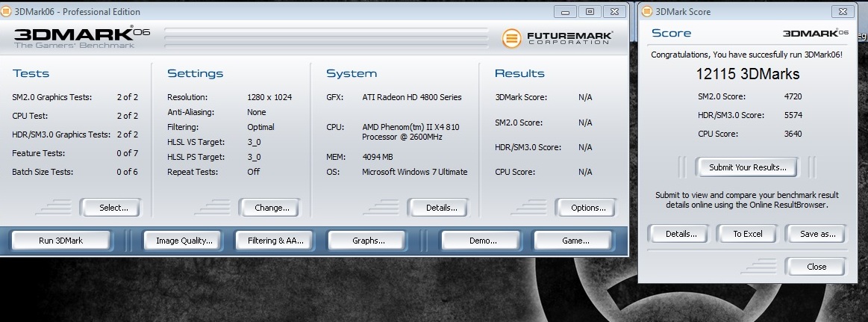
Task: Click SM2.0 Score value 4720
Action: click(x=793, y=96)
